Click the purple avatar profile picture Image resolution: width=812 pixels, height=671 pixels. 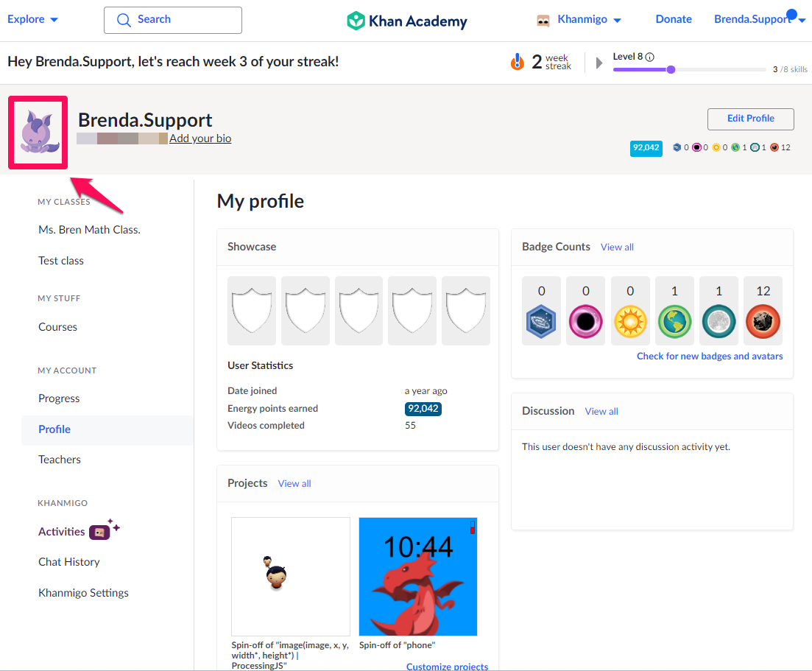(x=38, y=132)
